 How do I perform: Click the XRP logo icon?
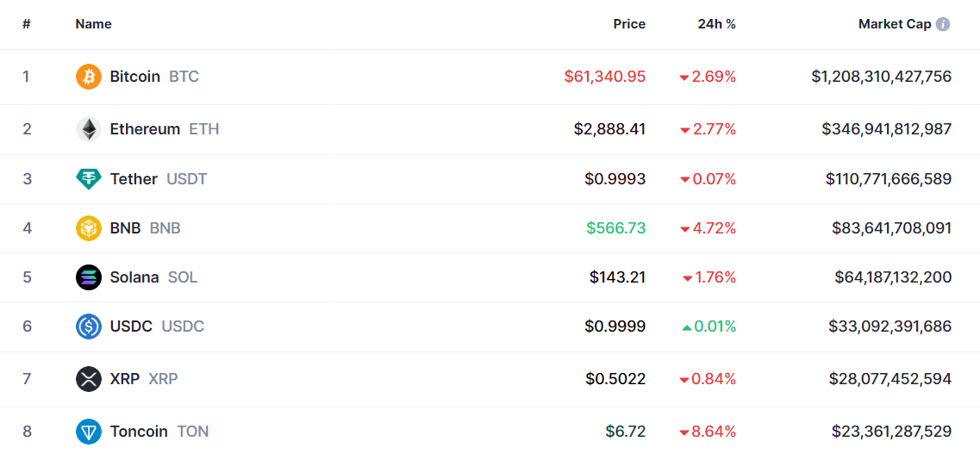point(88,379)
